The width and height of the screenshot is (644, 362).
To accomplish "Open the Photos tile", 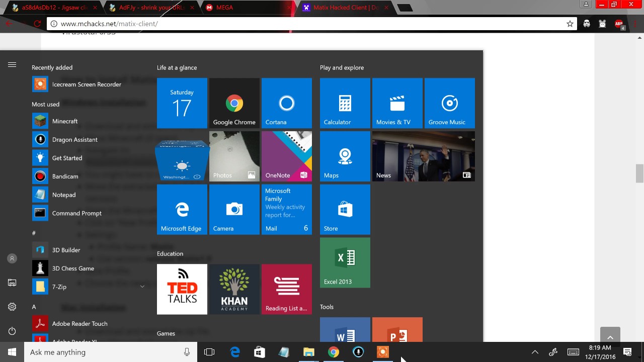I will 234,156.
